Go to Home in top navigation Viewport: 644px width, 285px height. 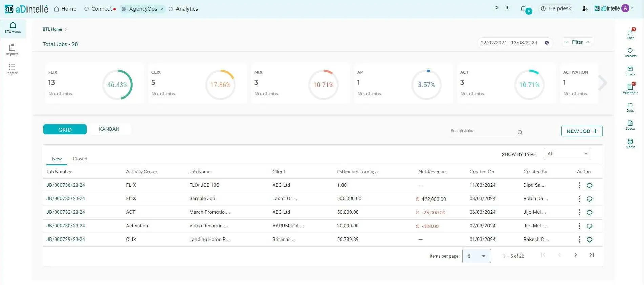(65, 9)
